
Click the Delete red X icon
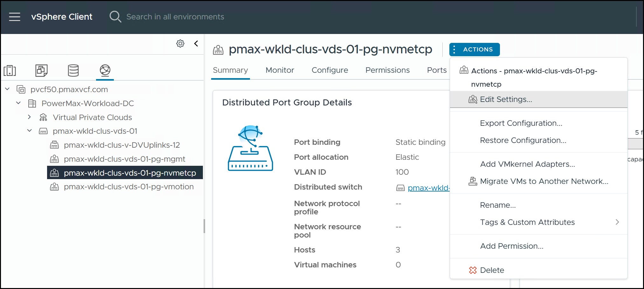click(x=473, y=270)
